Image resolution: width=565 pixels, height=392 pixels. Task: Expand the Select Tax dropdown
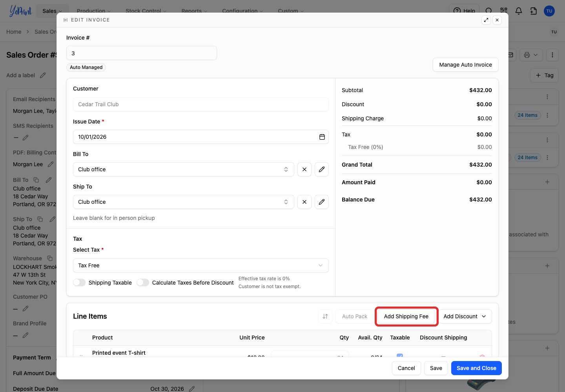(201, 265)
